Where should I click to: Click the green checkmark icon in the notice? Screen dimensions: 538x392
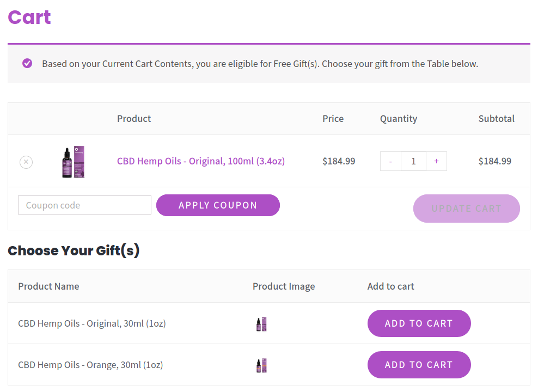pos(27,64)
